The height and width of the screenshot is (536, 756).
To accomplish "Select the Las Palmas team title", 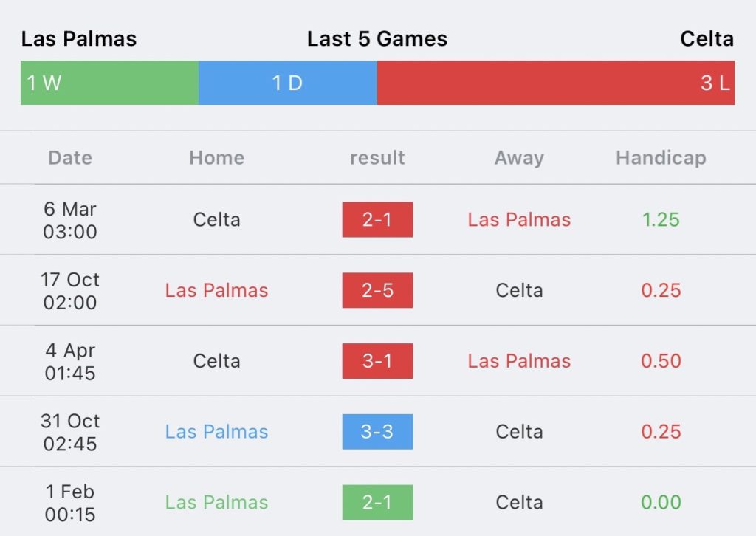I will [79, 39].
